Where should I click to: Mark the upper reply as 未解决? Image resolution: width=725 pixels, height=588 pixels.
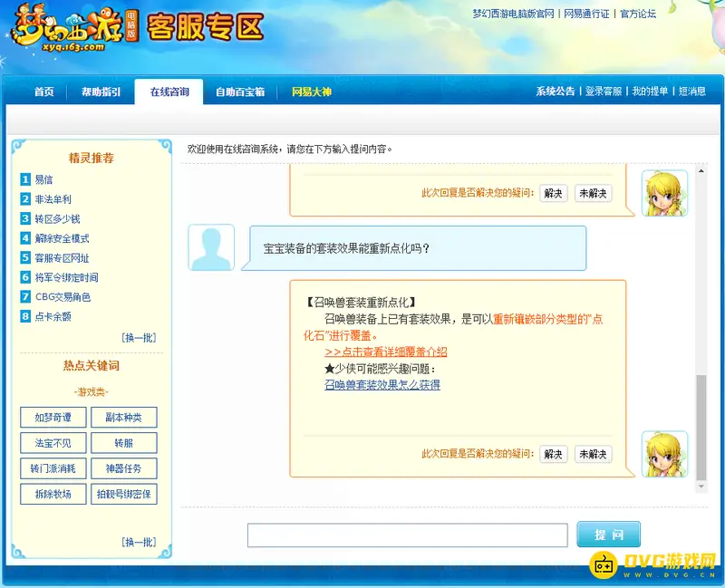(x=594, y=193)
